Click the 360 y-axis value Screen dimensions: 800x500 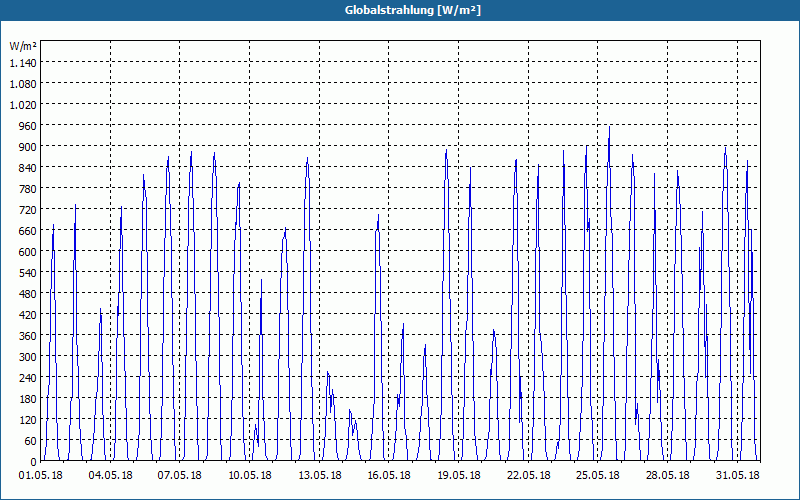(28, 336)
